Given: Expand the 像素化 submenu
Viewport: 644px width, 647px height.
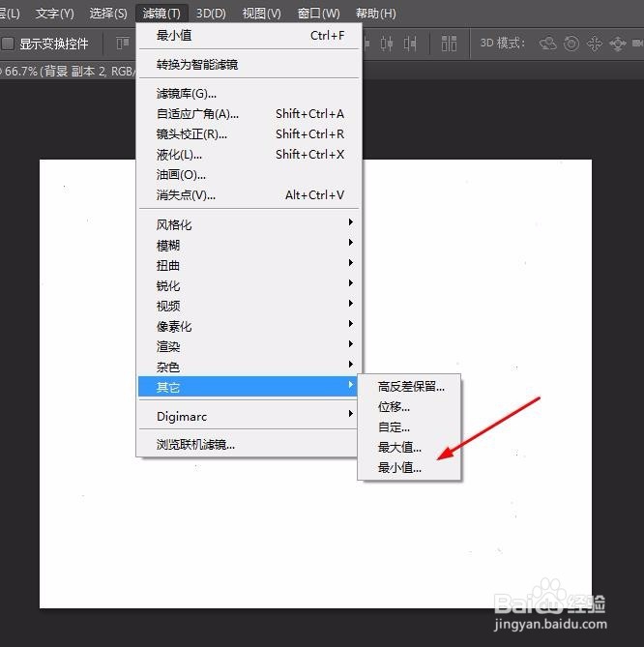Looking at the screenshot, I should pyautogui.click(x=249, y=326).
